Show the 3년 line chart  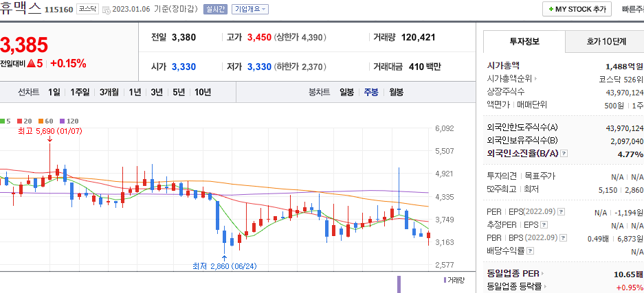[157, 92]
